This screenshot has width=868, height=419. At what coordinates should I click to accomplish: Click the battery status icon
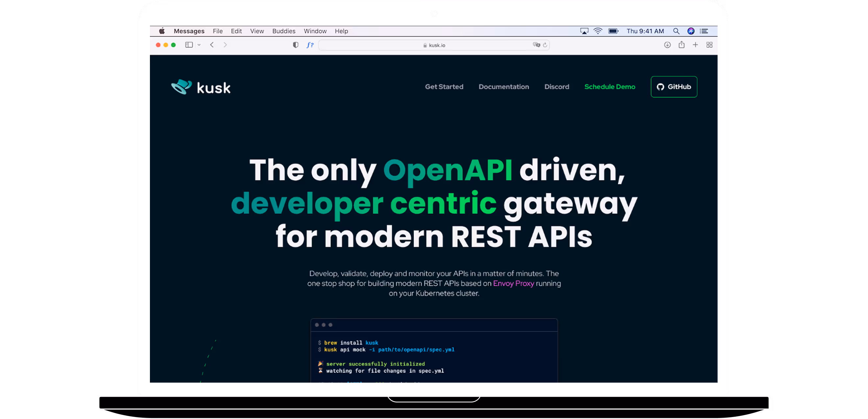[613, 31]
